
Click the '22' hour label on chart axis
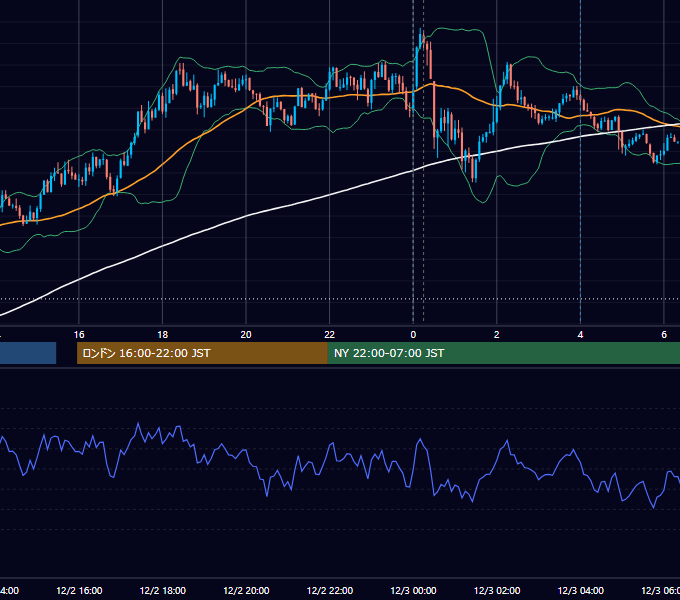[x=330, y=335]
